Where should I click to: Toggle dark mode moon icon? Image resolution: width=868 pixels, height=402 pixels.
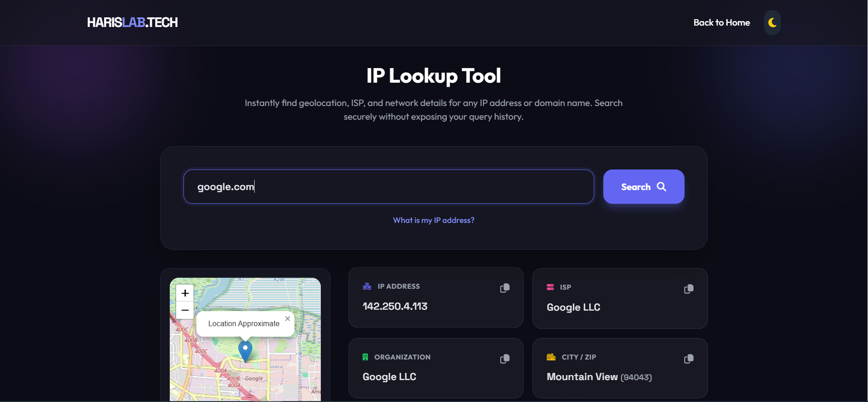tap(772, 22)
